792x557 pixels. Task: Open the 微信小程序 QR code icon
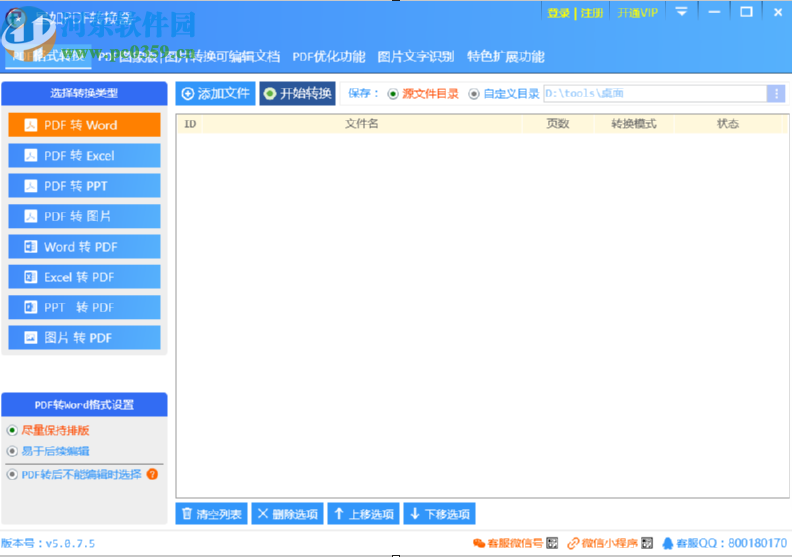click(x=647, y=543)
